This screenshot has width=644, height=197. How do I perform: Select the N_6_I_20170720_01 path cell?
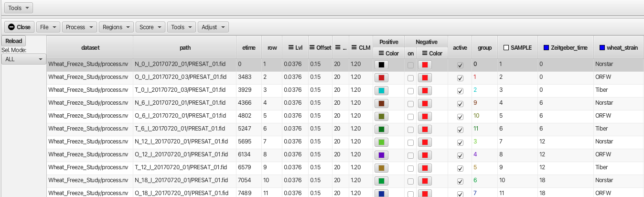[x=184, y=102]
